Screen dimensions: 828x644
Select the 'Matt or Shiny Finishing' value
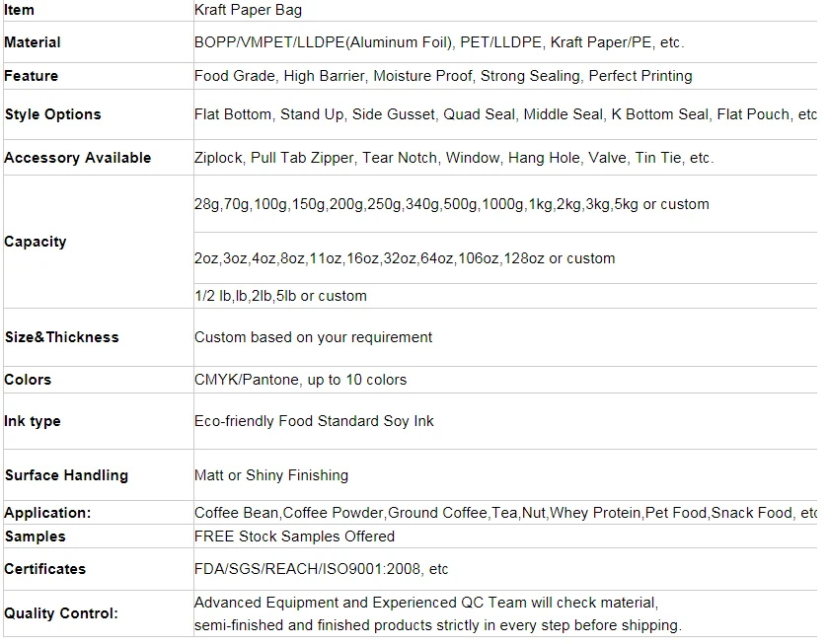(270, 475)
